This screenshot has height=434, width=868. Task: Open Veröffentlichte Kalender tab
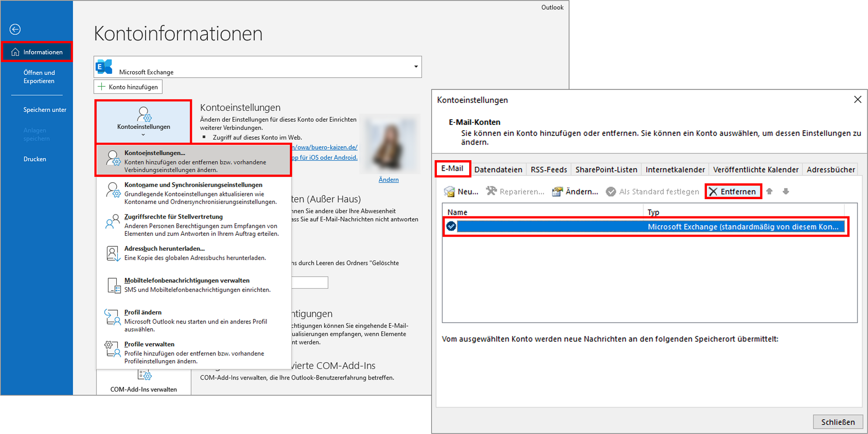pyautogui.click(x=756, y=169)
